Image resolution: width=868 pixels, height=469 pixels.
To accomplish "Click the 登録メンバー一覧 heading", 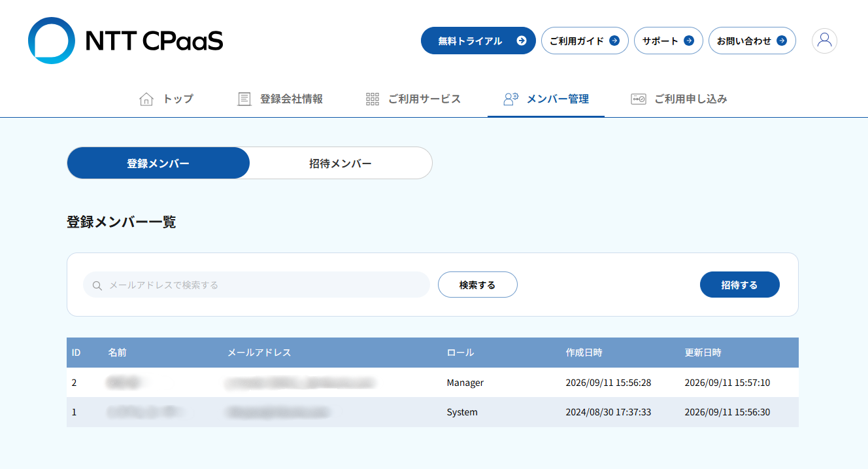I will click(122, 222).
